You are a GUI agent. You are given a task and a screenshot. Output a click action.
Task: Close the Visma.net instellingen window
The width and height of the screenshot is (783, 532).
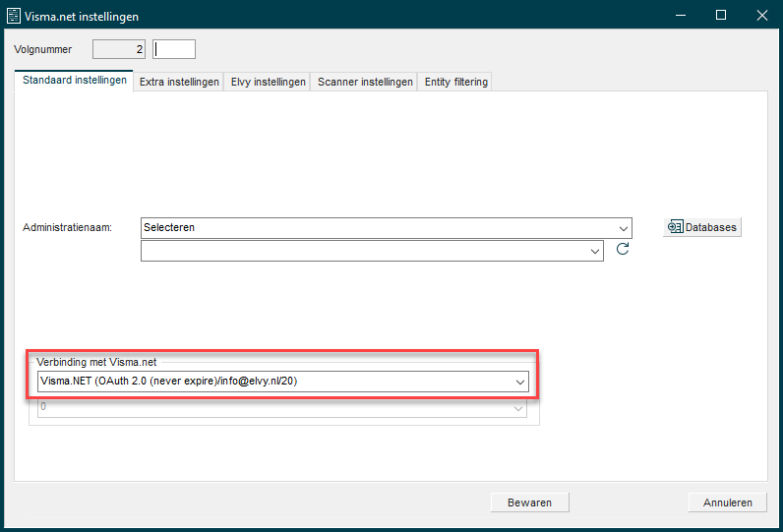762,16
